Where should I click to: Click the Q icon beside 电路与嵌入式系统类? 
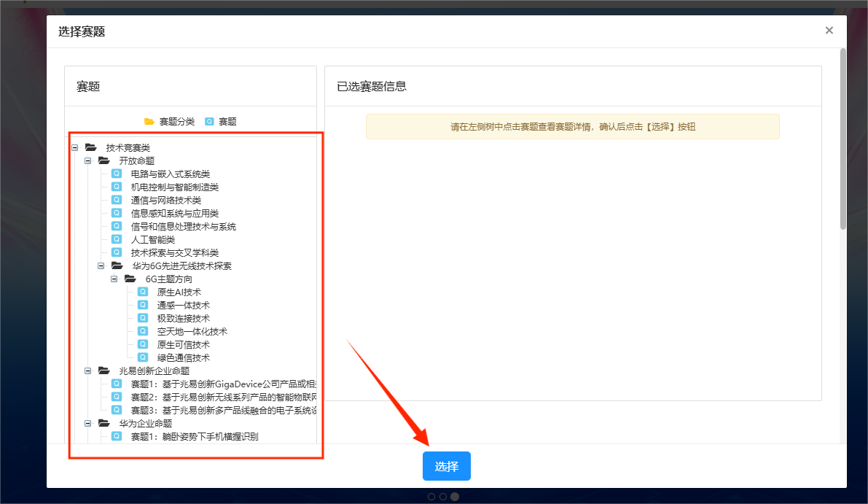click(x=117, y=174)
